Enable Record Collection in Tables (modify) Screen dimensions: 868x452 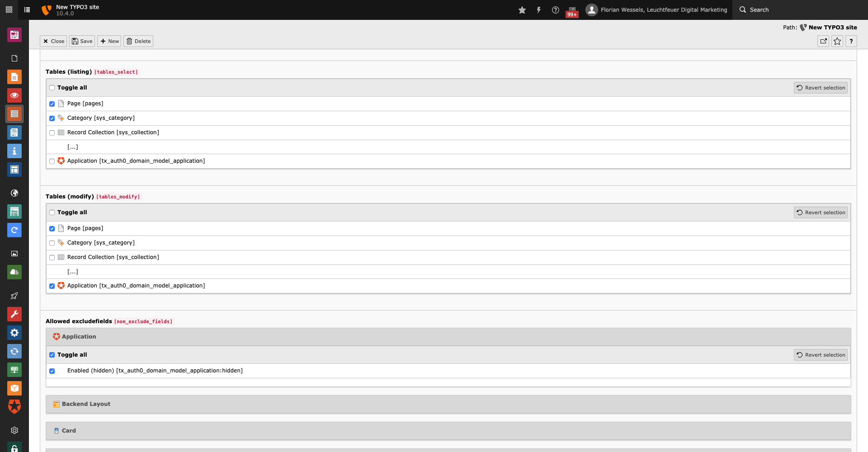tap(52, 258)
